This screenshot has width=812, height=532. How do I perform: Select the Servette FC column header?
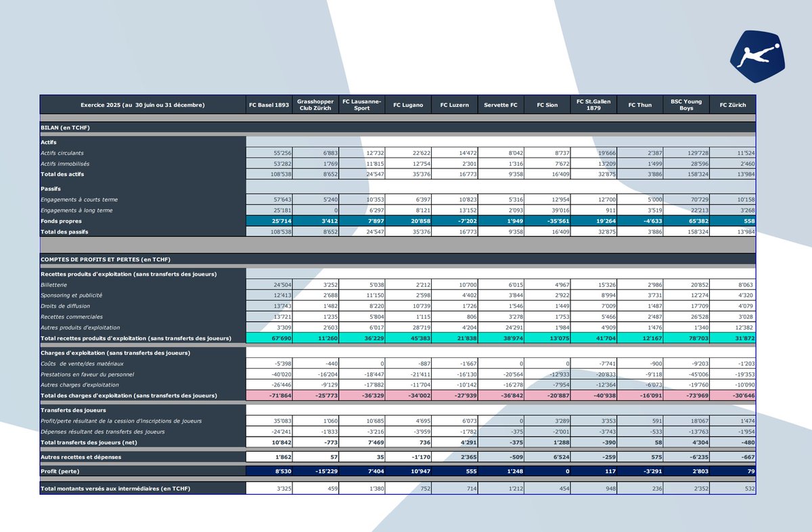point(501,105)
